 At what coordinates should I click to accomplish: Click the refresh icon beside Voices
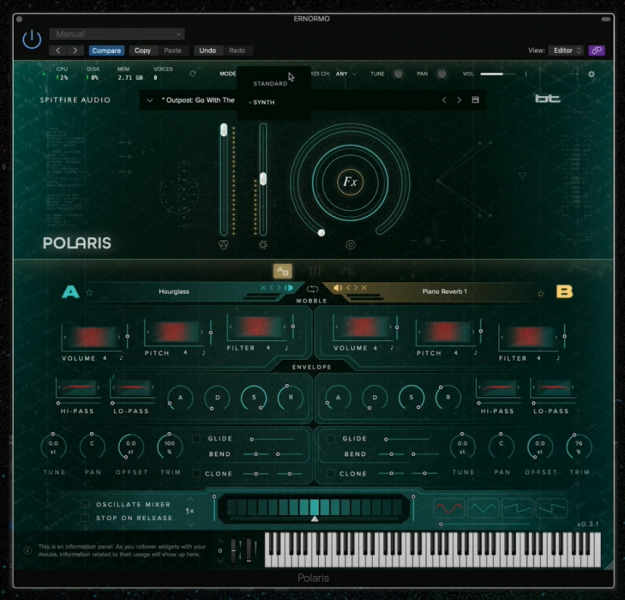(x=193, y=74)
